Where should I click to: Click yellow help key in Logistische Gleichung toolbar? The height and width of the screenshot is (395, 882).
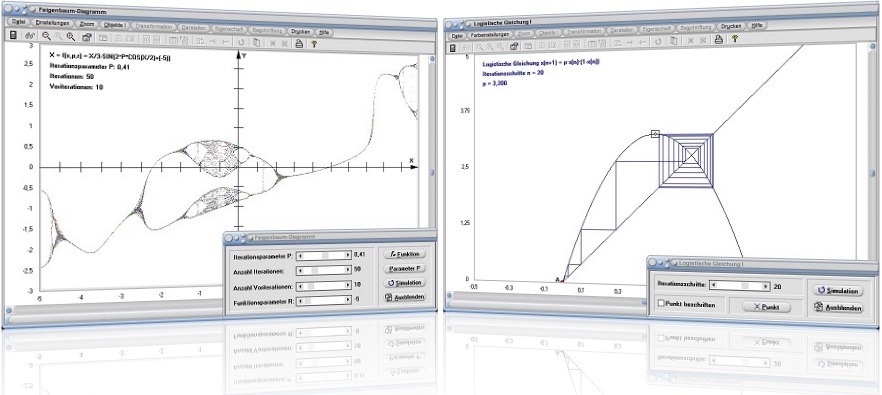coord(735,38)
